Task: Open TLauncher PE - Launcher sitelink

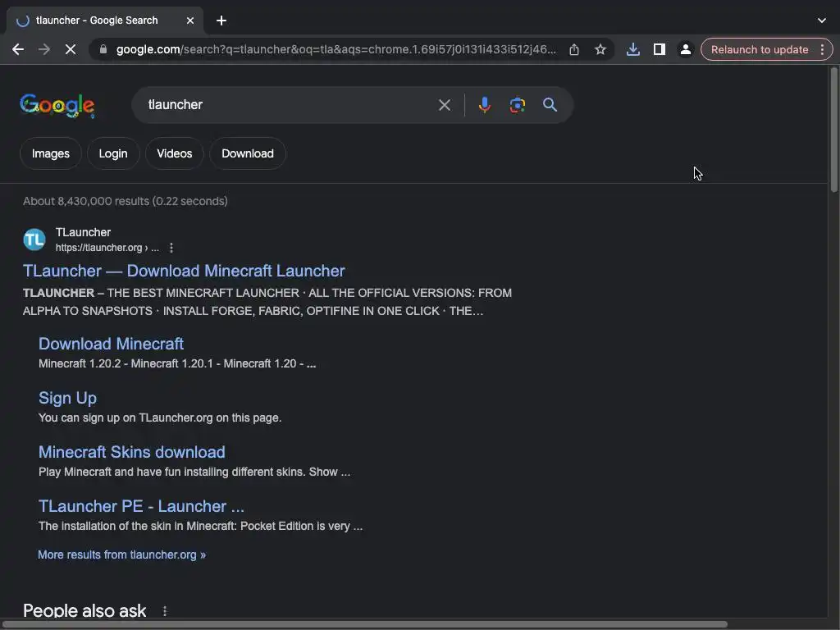Action: [x=141, y=506]
